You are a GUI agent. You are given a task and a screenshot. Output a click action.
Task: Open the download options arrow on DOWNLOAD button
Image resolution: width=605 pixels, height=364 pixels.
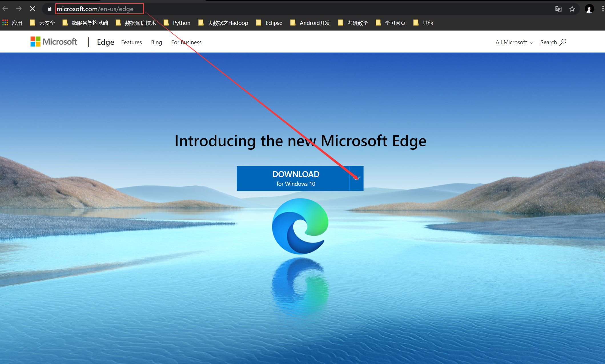coord(356,178)
